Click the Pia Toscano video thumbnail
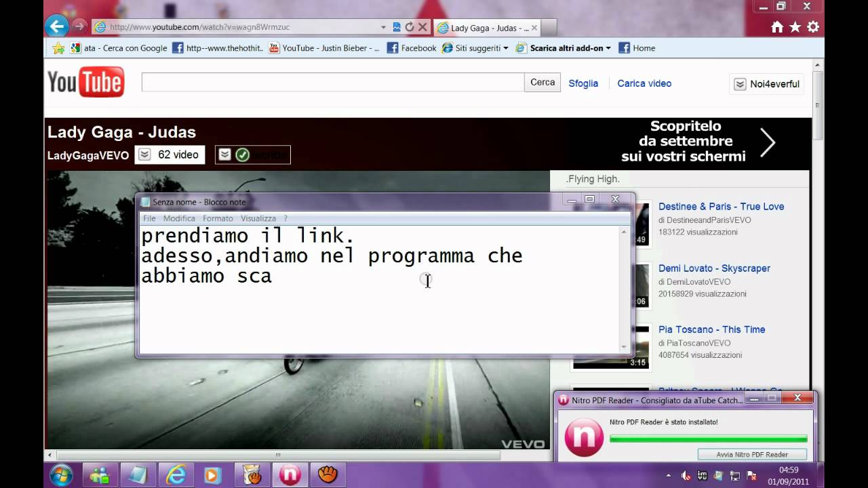The width and height of the screenshot is (868, 488). [x=611, y=348]
